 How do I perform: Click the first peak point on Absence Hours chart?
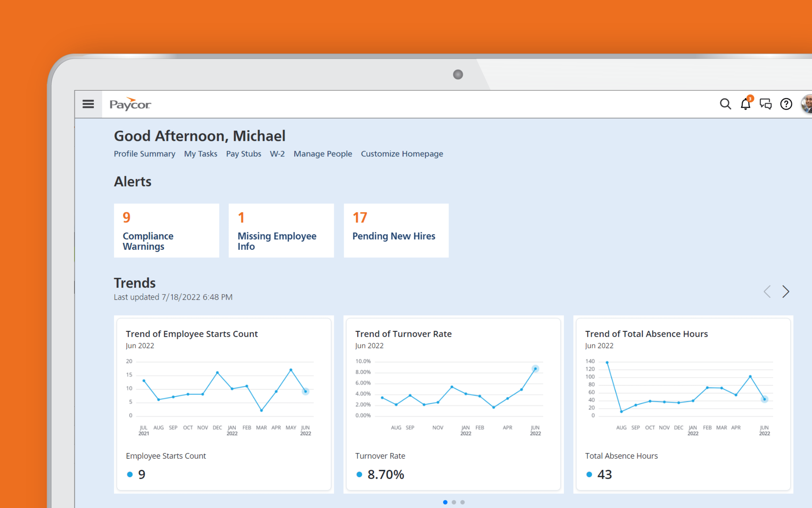pos(607,363)
